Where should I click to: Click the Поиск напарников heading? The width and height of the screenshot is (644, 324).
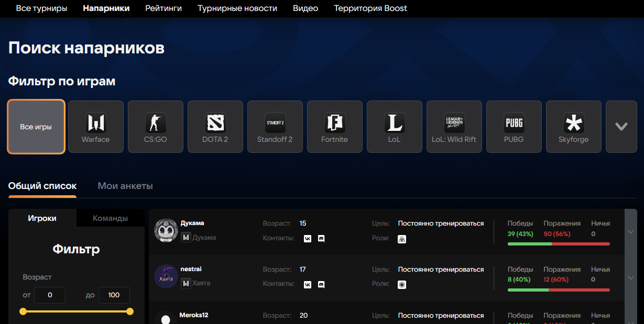pyautogui.click(x=86, y=48)
